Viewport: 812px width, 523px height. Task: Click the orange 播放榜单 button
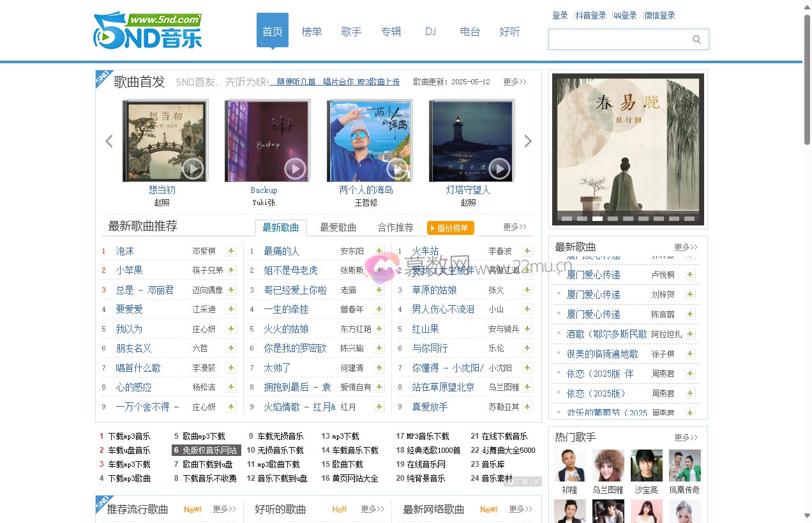(451, 228)
